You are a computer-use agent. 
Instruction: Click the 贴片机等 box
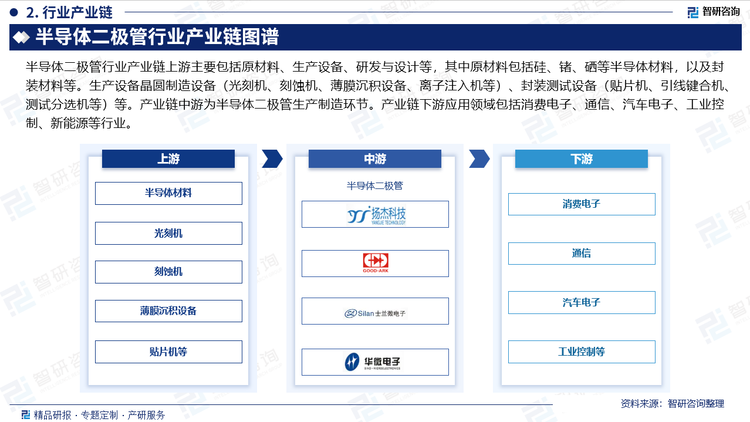pos(168,352)
